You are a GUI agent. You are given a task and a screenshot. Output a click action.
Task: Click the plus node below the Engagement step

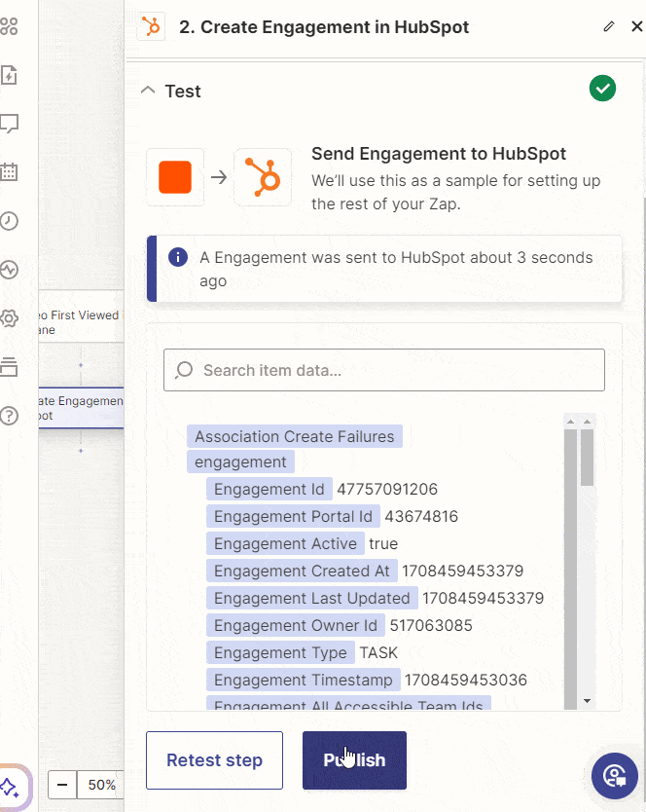80,451
